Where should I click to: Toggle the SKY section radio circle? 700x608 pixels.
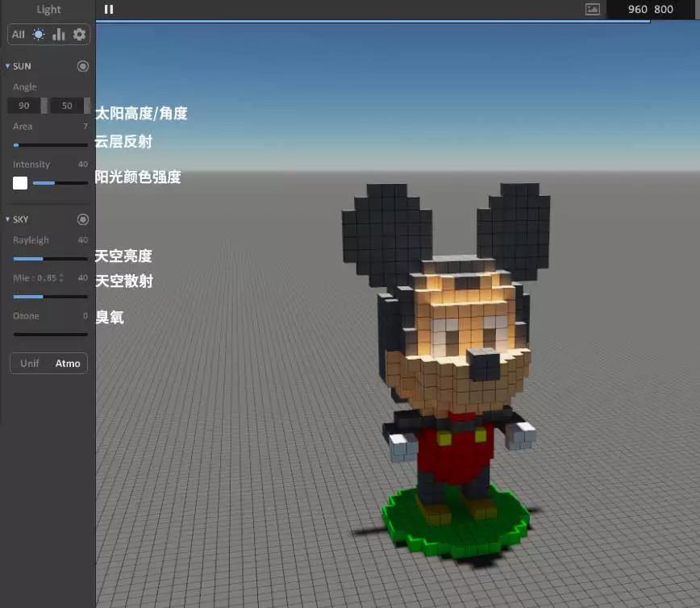(82, 219)
